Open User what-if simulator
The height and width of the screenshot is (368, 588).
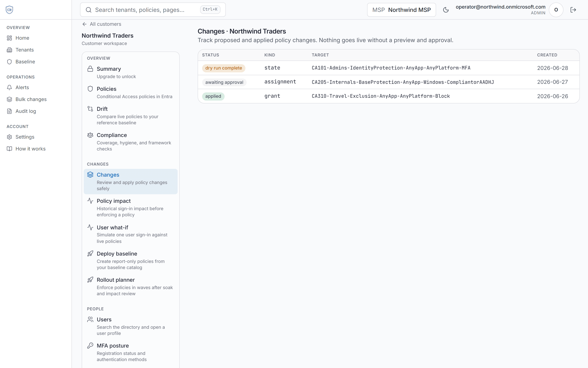[x=130, y=234]
